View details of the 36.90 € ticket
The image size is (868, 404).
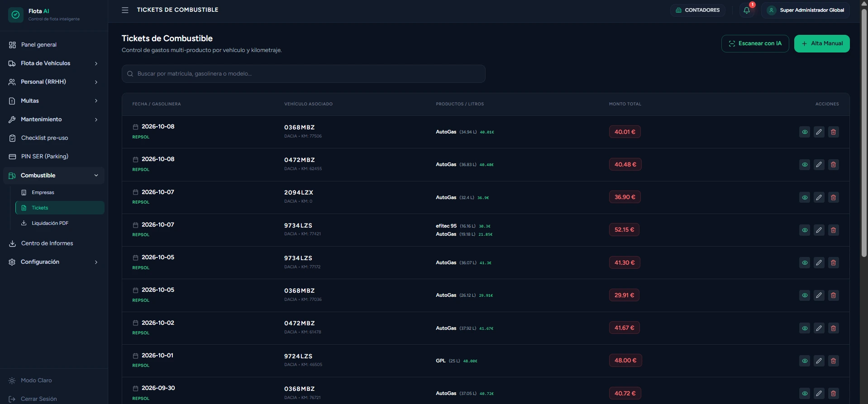(805, 197)
